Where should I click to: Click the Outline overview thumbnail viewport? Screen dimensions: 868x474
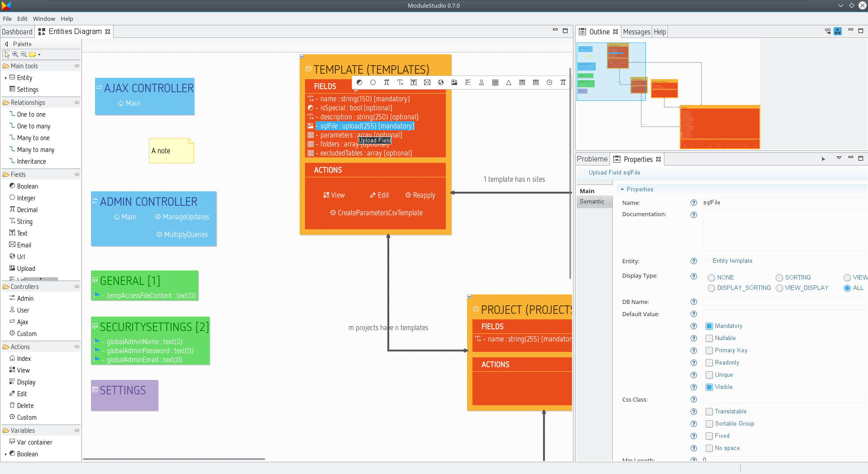pos(611,71)
